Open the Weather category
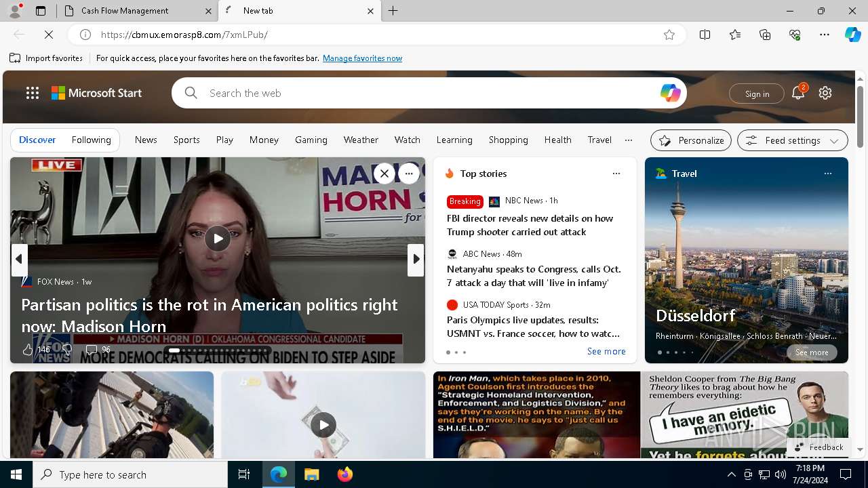This screenshot has width=868, height=488. [x=361, y=140]
